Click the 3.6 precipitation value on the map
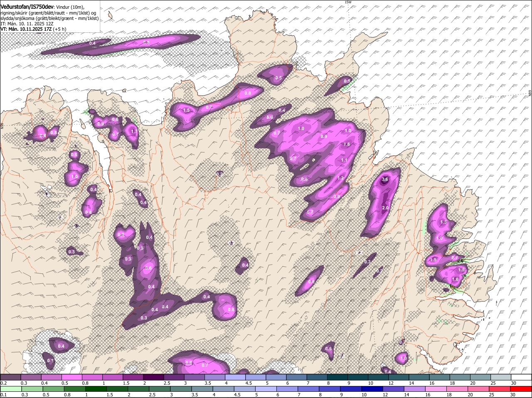The height and width of the screenshot is (398, 532). point(385,179)
